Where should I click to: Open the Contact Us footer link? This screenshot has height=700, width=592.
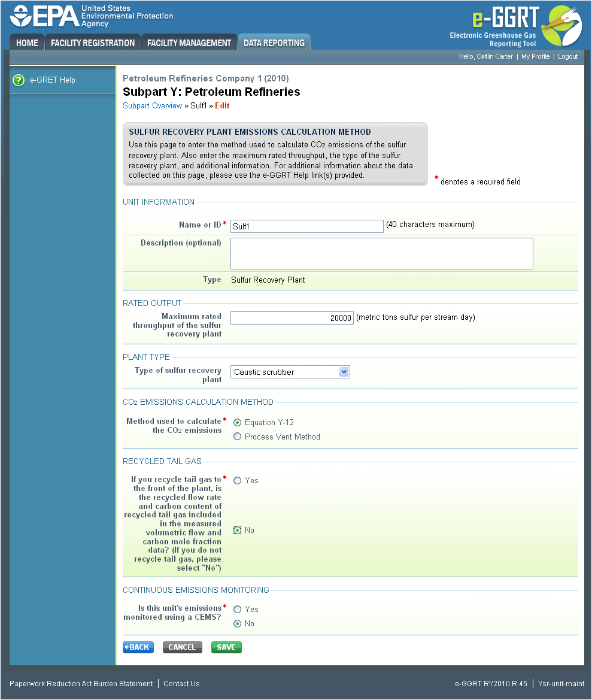(181, 683)
